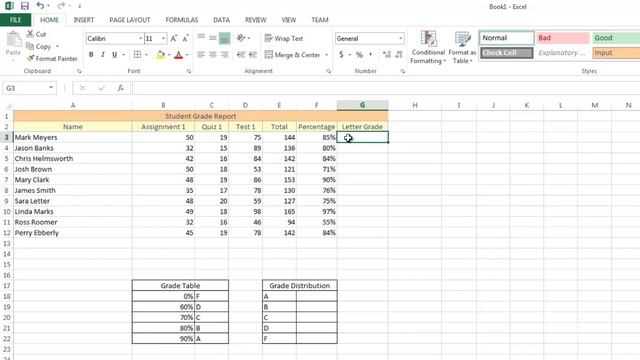This screenshot has width=640, height=360.
Task: Center the text horizontally
Action: pyautogui.click(x=213, y=55)
